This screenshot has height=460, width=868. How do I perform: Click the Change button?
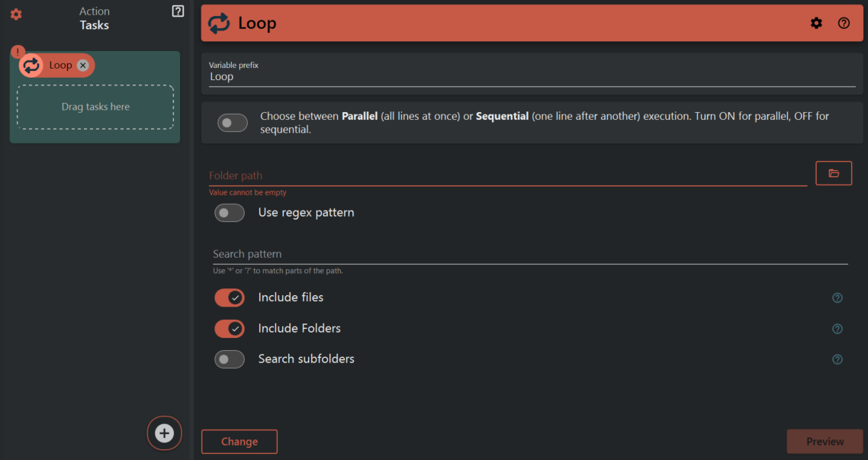(x=239, y=441)
